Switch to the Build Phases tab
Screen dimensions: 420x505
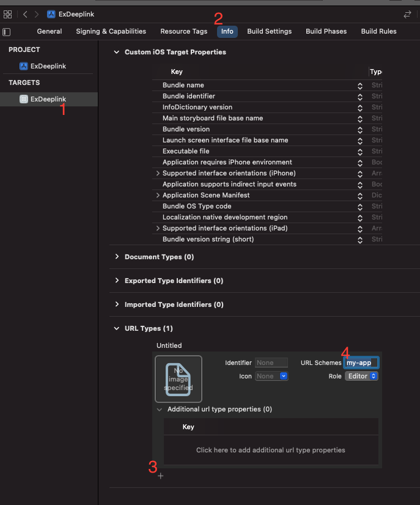click(x=326, y=31)
